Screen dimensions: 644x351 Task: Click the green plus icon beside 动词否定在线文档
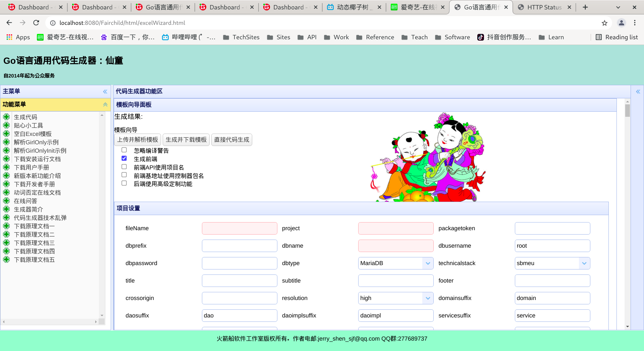pyautogui.click(x=6, y=192)
